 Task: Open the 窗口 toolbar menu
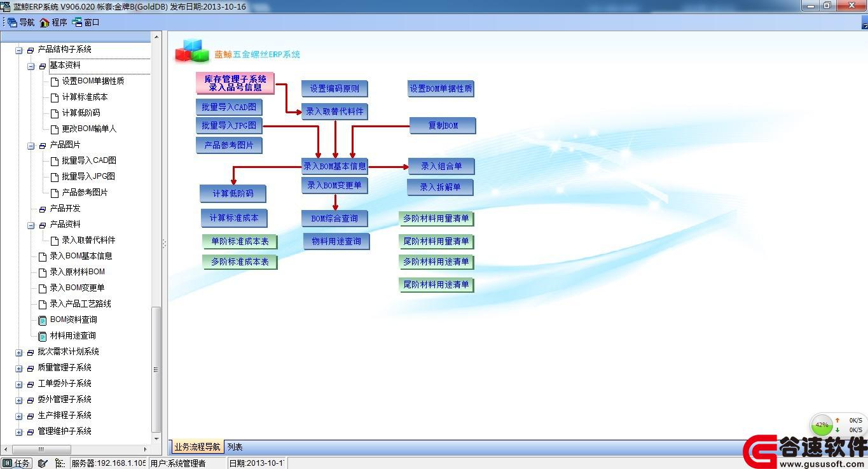pyautogui.click(x=86, y=22)
